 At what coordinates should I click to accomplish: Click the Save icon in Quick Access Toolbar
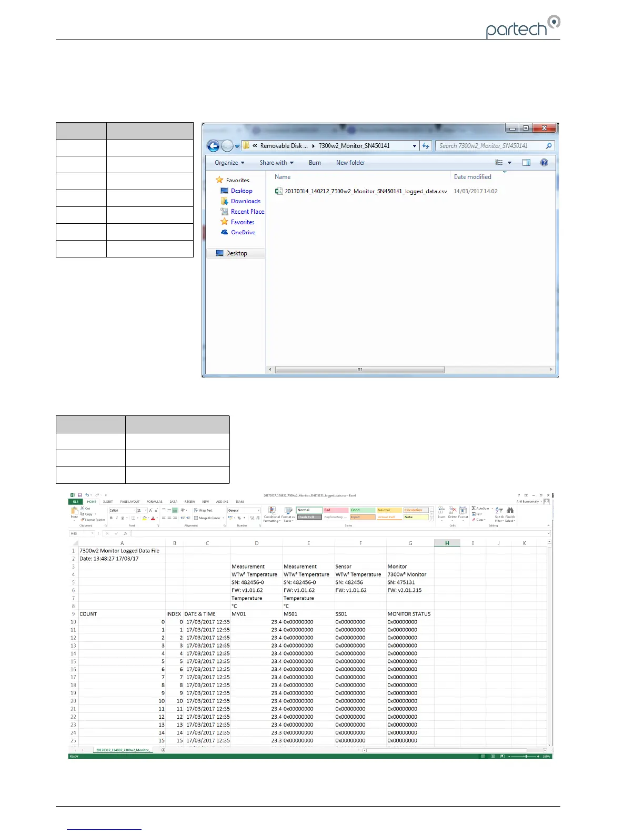tap(79, 495)
